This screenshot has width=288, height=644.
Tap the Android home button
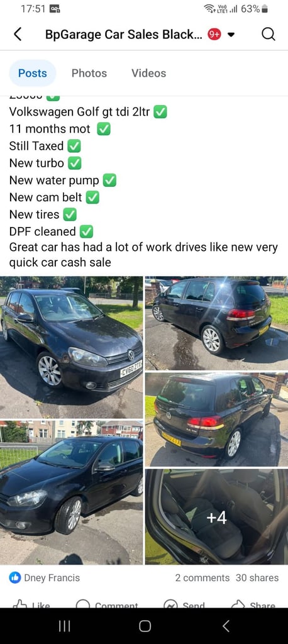coord(145,626)
